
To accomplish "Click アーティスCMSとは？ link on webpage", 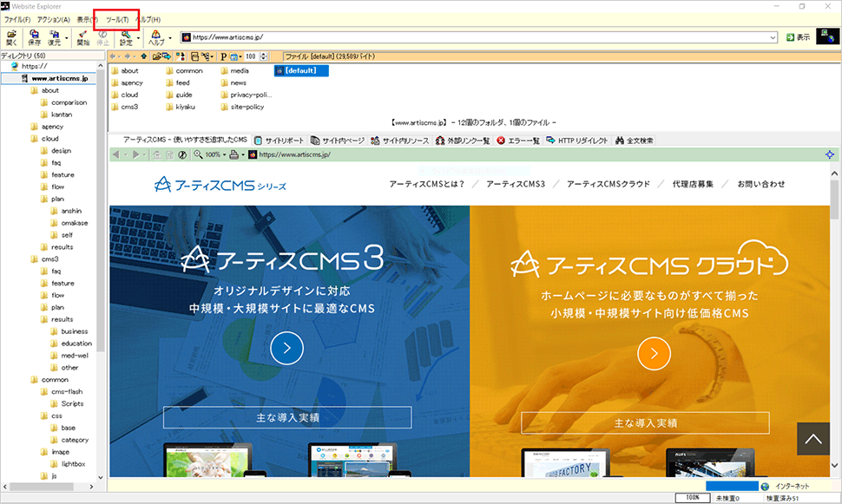I will pos(426,184).
